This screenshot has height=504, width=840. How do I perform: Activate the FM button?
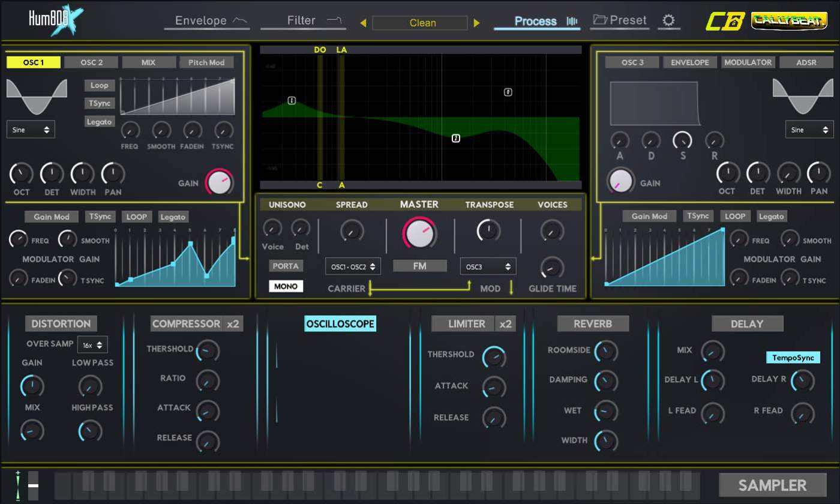pos(419,265)
